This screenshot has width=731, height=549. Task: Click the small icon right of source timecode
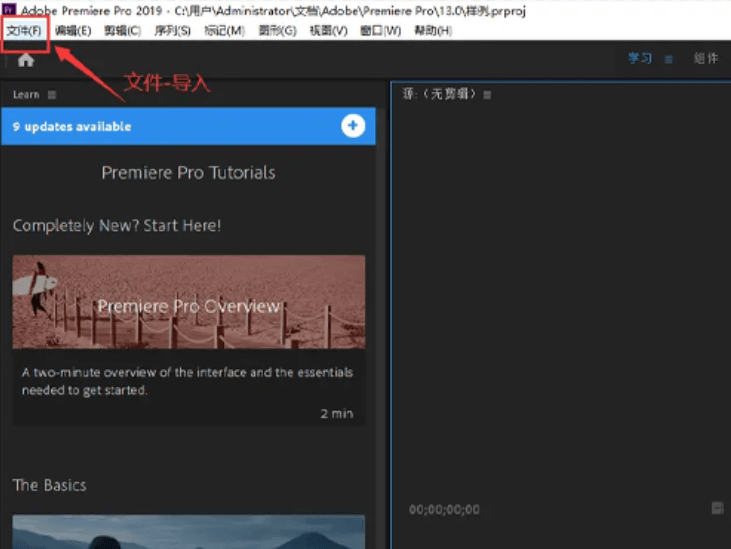click(717, 508)
